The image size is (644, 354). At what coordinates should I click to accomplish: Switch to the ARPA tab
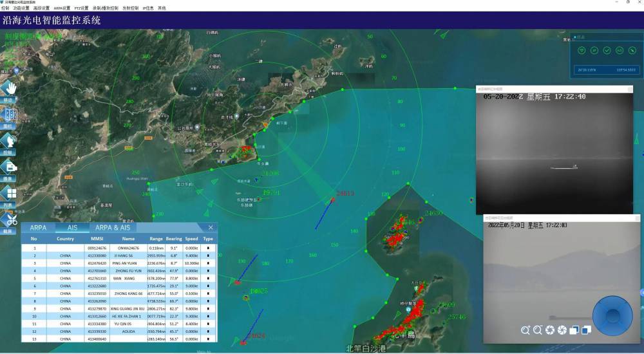38,227
